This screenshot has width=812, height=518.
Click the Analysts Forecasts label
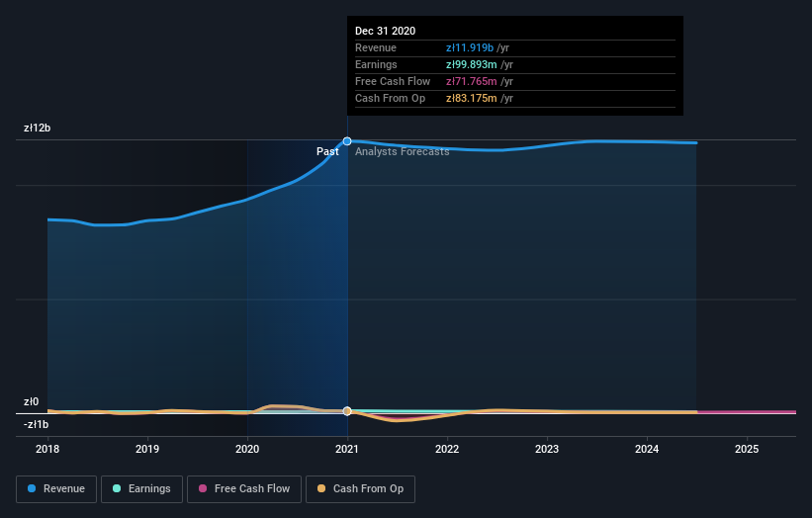click(x=403, y=151)
